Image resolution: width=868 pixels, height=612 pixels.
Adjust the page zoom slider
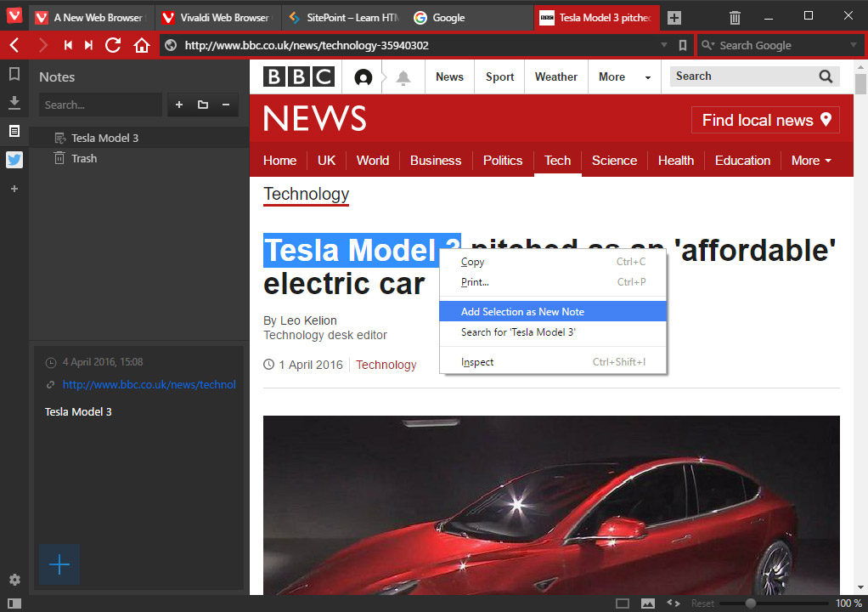click(750, 603)
